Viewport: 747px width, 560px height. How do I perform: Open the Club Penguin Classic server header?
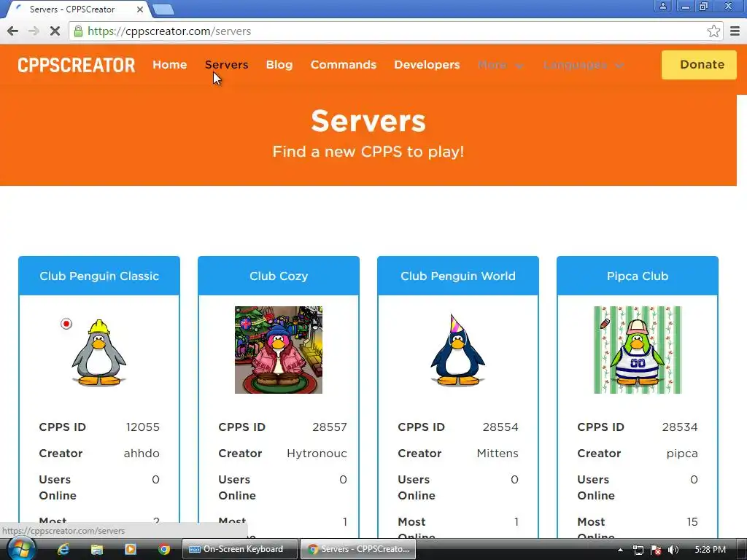tap(99, 276)
